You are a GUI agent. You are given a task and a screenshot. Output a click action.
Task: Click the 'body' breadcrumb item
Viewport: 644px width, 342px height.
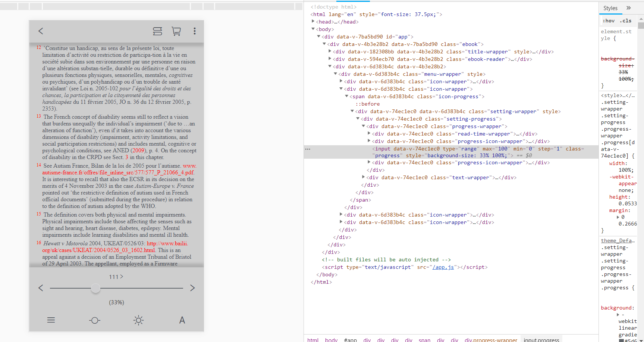click(331, 340)
